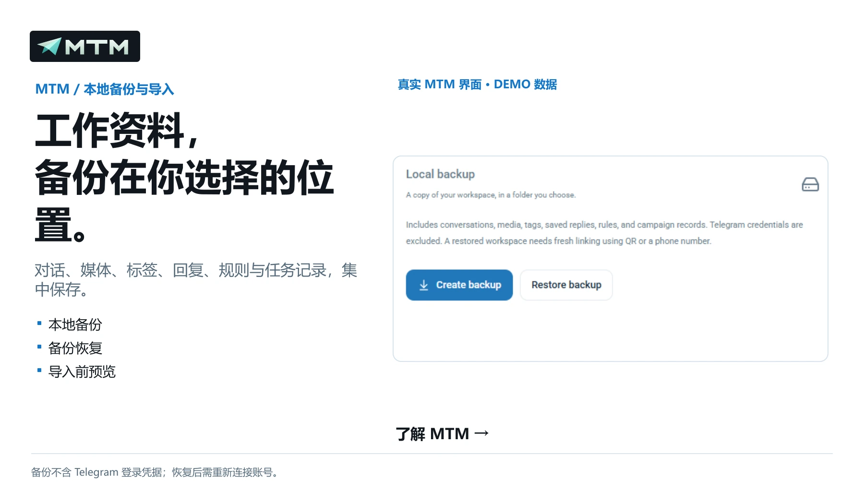The height and width of the screenshot is (504, 864).
Task: Click the headline 工作资料，备份在你选择的位置。
Action: click(184, 177)
